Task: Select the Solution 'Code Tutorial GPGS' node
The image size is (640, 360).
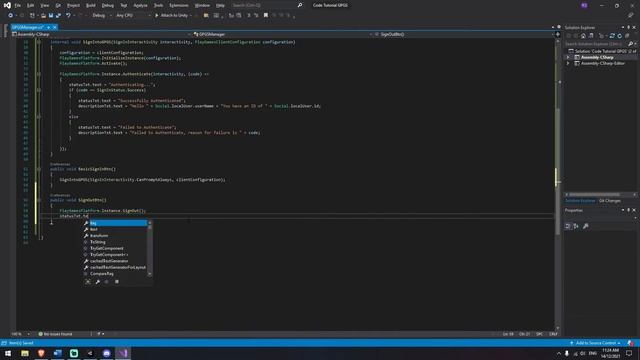Action: (602, 51)
